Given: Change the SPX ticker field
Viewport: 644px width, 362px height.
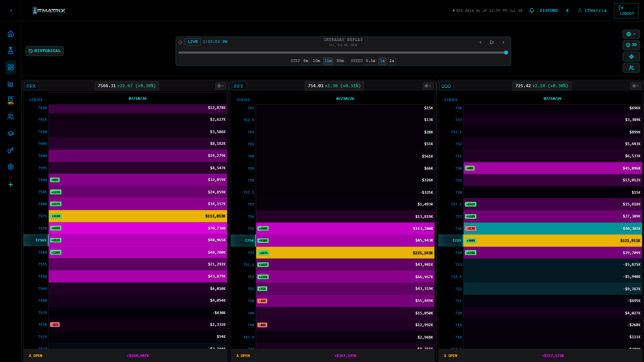Looking at the screenshot, I should (x=31, y=86).
